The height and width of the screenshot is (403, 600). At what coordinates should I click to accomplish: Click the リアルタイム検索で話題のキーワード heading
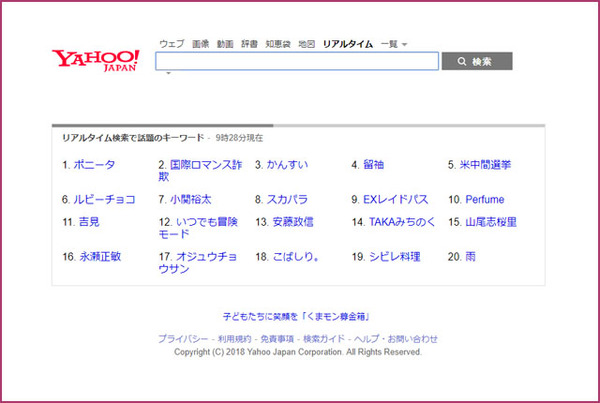pyautogui.click(x=133, y=138)
